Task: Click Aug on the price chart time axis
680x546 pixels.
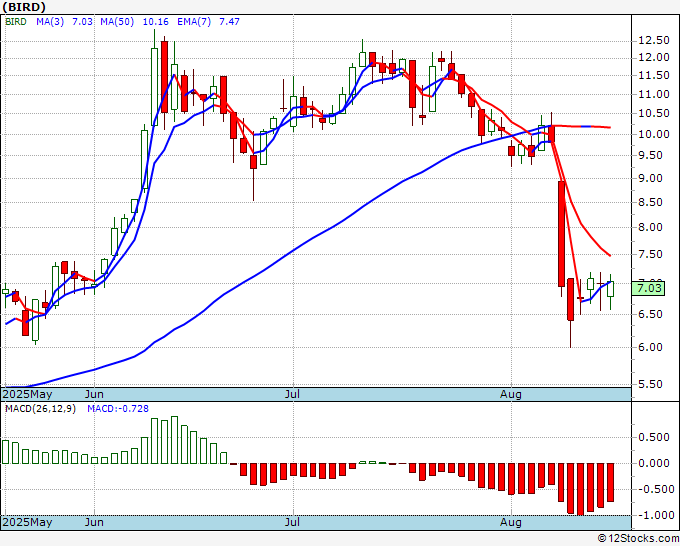Action: click(510, 394)
